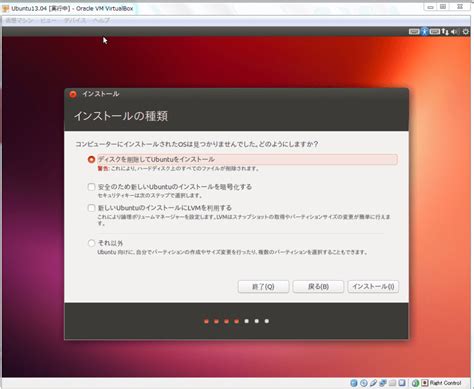
Task: Click VirtualBox optical disc status icon
Action: 364,383
